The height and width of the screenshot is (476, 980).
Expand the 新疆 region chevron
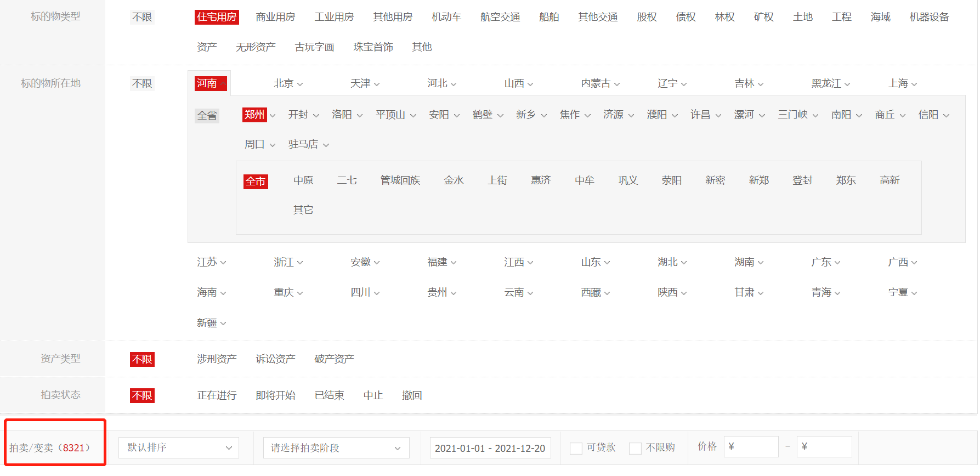pos(223,324)
